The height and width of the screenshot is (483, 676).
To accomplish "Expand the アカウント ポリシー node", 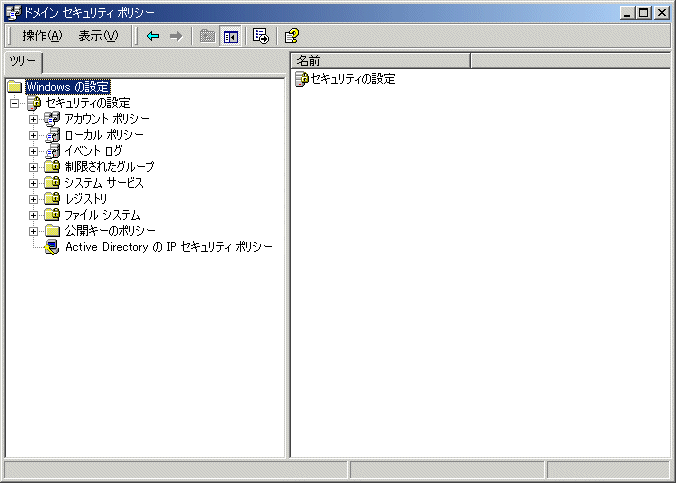I will coord(33,119).
